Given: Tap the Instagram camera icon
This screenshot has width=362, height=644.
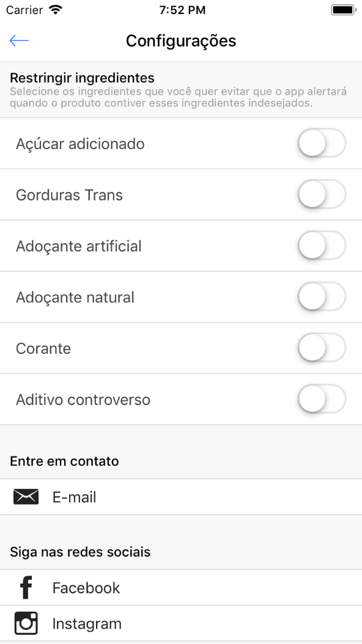Looking at the screenshot, I should 26,623.
